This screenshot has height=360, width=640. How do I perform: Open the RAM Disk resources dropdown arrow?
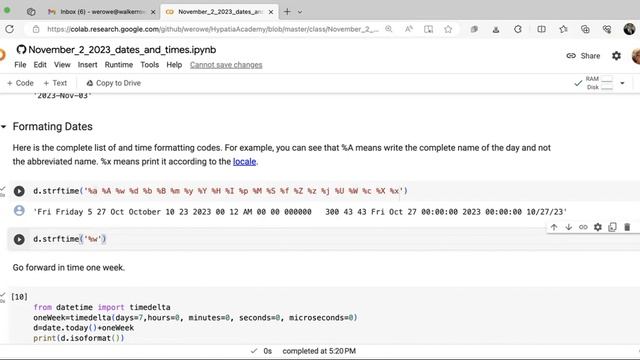622,83
